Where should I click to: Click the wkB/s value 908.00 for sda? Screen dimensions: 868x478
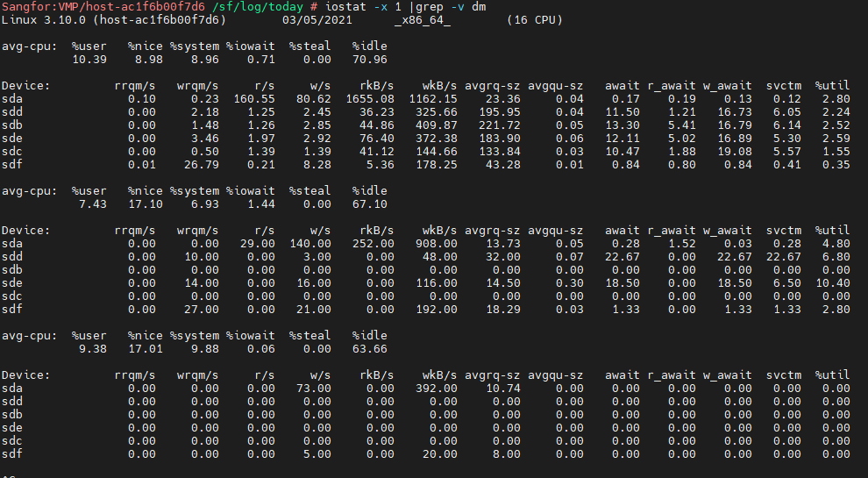(x=439, y=243)
